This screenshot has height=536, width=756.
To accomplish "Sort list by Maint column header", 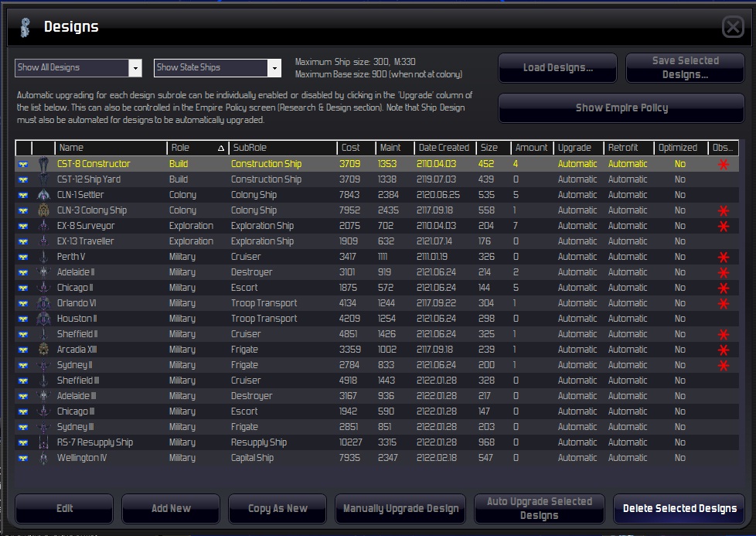I will (x=394, y=148).
